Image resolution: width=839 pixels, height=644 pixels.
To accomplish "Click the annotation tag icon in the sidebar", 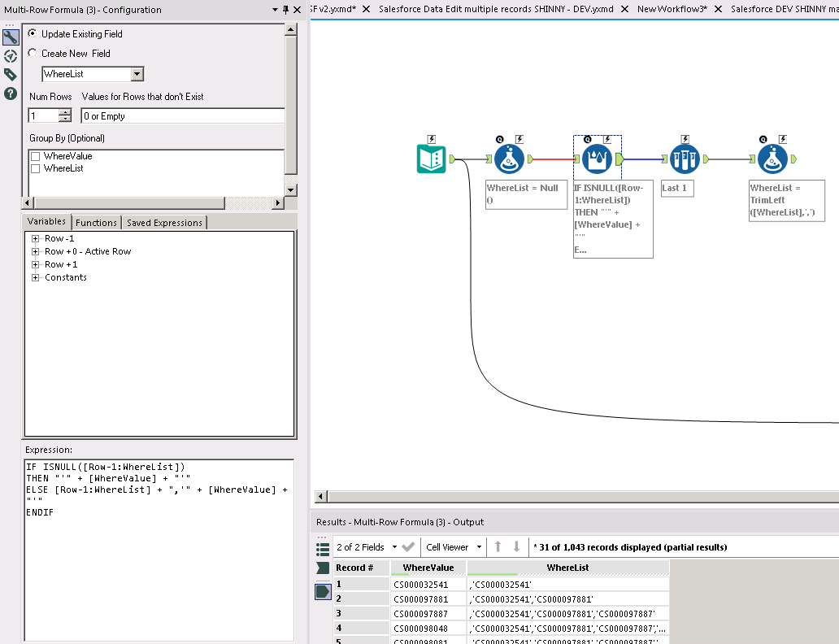I will [11, 74].
